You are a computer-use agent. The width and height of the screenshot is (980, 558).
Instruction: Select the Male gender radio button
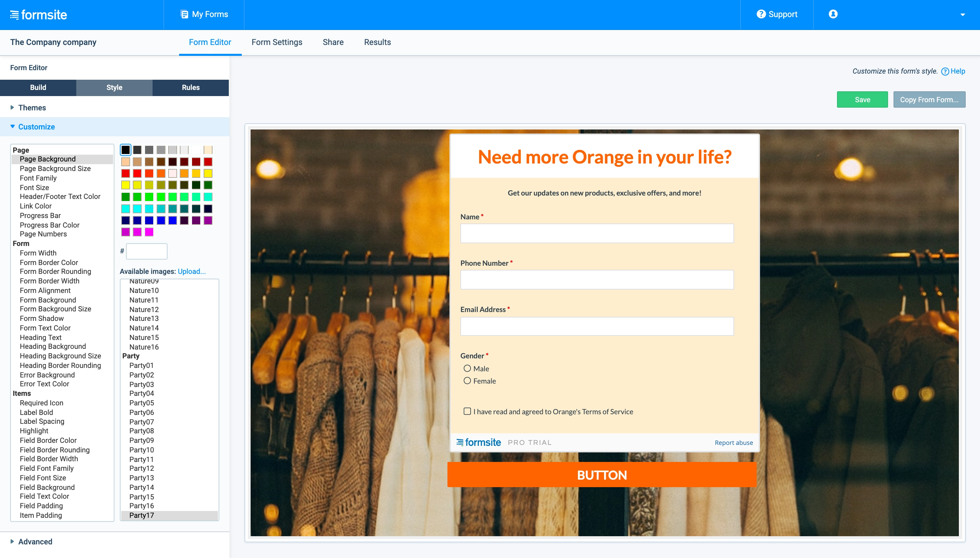(x=467, y=368)
